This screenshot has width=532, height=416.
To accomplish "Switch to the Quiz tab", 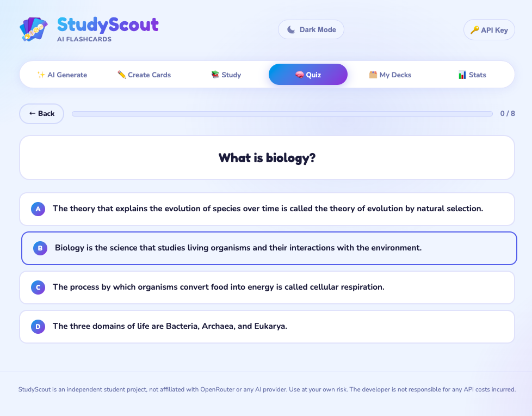I will (308, 74).
